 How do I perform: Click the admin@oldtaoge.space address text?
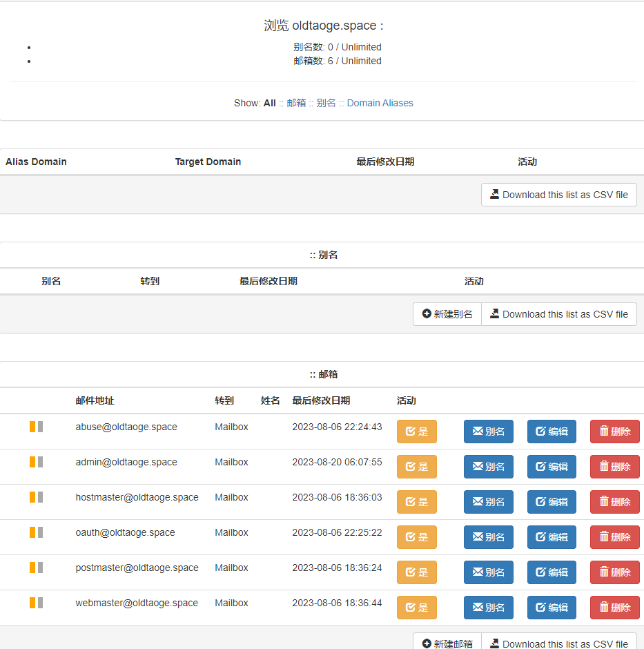pos(126,462)
